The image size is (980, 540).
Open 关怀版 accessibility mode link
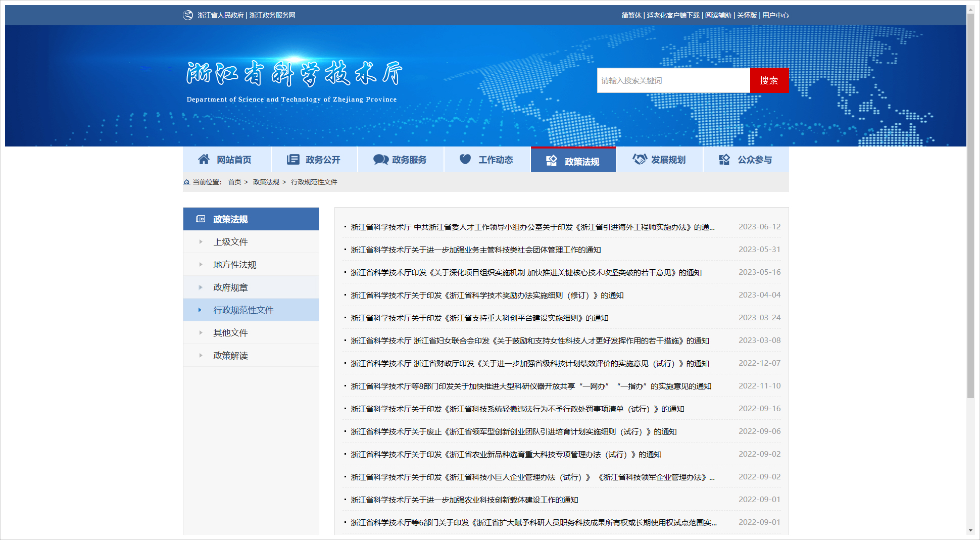[747, 15]
